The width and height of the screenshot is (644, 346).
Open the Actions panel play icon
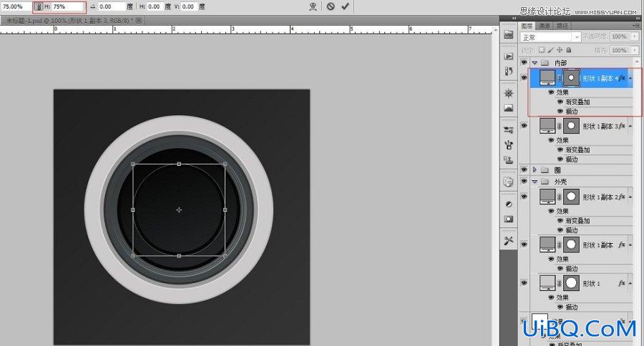[509, 56]
